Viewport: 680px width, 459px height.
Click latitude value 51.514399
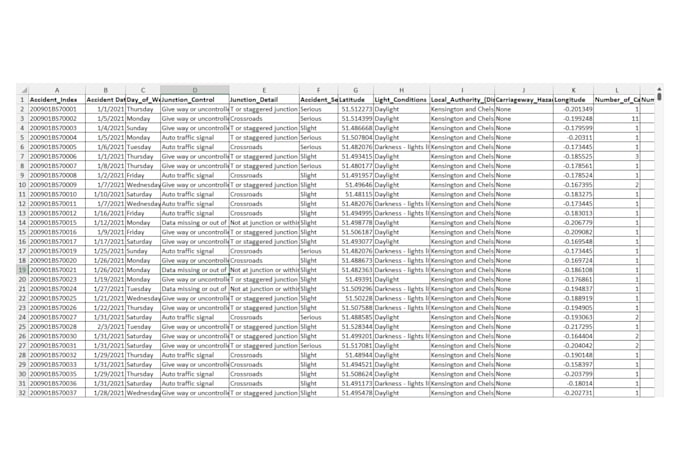[356, 118]
